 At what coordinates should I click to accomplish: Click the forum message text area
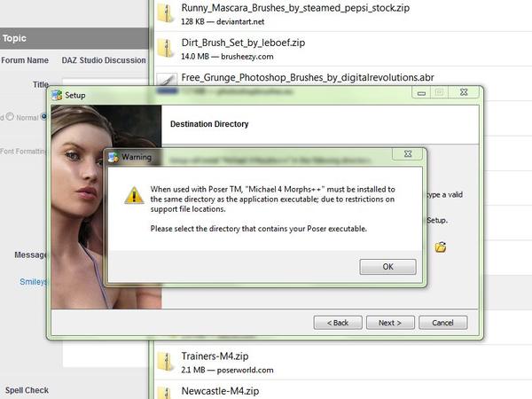tap(106, 353)
